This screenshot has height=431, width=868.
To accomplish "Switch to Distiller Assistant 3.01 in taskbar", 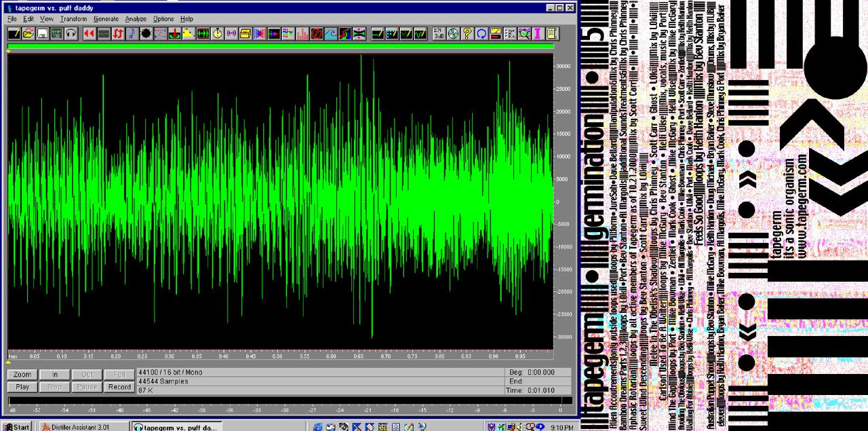I will (81, 426).
